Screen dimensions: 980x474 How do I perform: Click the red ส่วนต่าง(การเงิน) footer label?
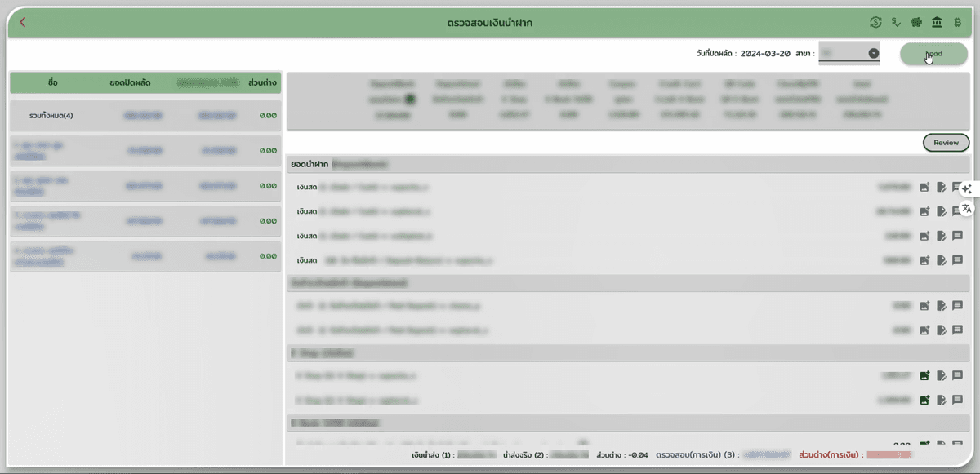click(x=830, y=454)
